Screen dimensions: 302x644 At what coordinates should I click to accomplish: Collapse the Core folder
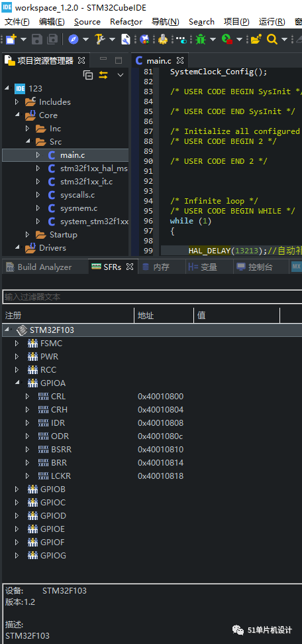(x=17, y=115)
